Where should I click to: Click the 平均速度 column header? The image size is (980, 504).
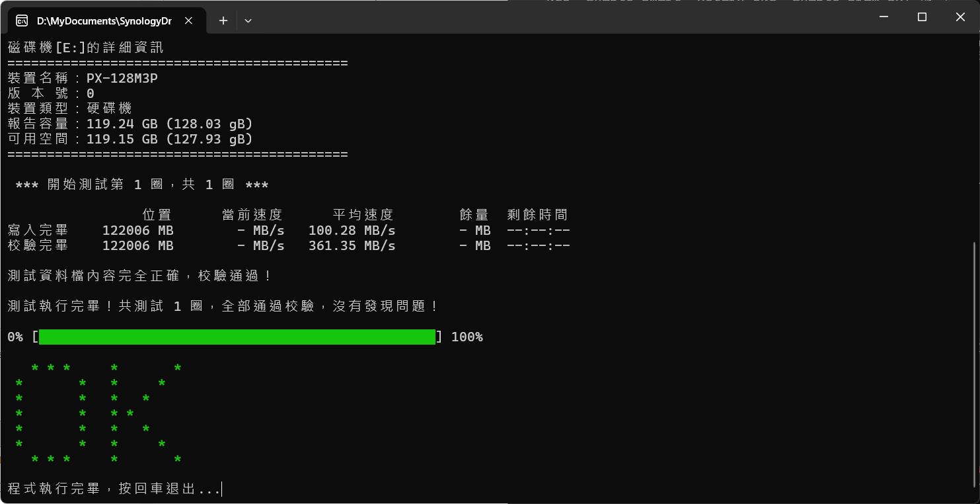[x=363, y=215]
